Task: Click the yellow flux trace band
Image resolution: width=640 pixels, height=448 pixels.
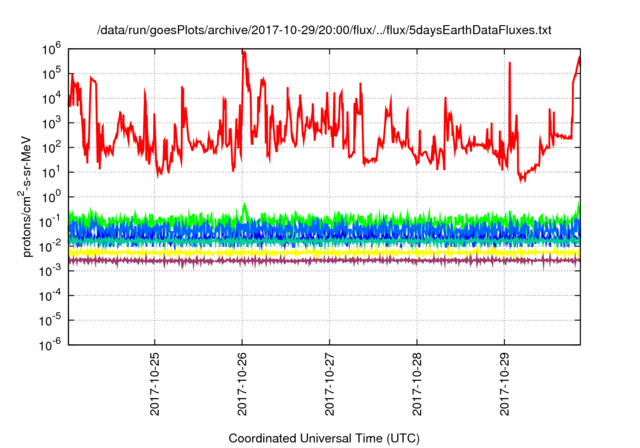Action: pyautogui.click(x=324, y=253)
